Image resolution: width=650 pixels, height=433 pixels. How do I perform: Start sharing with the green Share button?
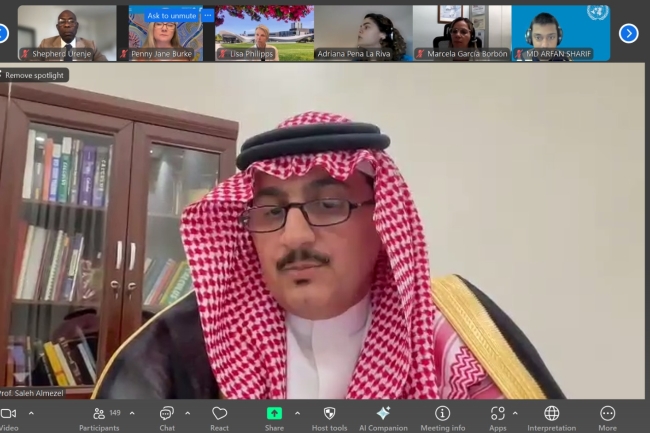pos(274,413)
